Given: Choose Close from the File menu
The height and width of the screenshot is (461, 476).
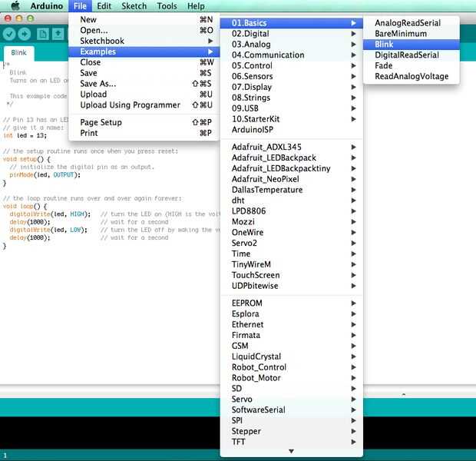Looking at the screenshot, I should [x=144, y=62].
